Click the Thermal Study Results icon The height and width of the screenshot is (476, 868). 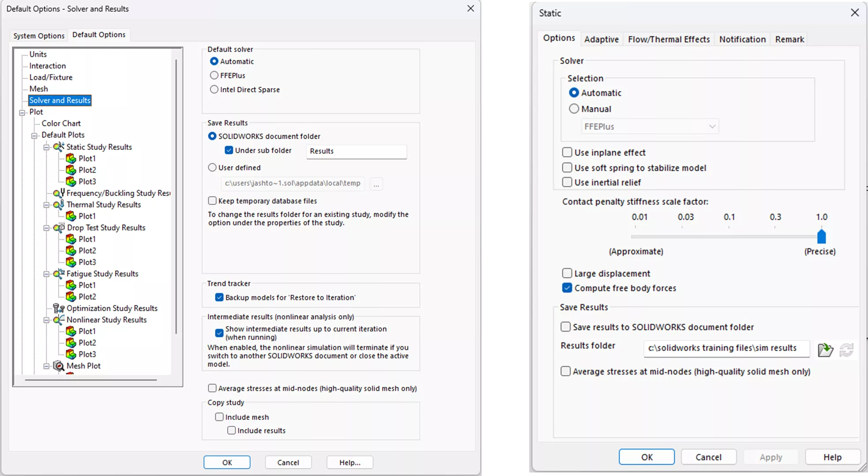[59, 205]
